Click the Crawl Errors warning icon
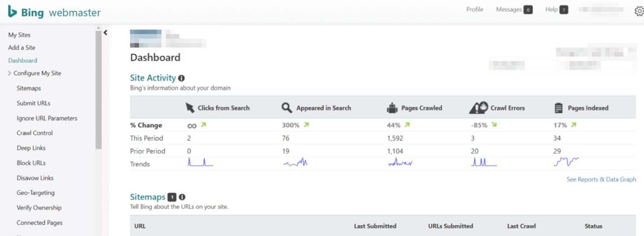The image size is (644, 236). [x=478, y=108]
